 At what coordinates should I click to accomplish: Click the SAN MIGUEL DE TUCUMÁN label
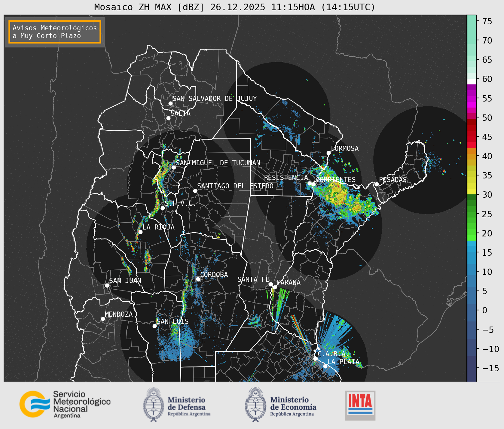tap(218, 163)
